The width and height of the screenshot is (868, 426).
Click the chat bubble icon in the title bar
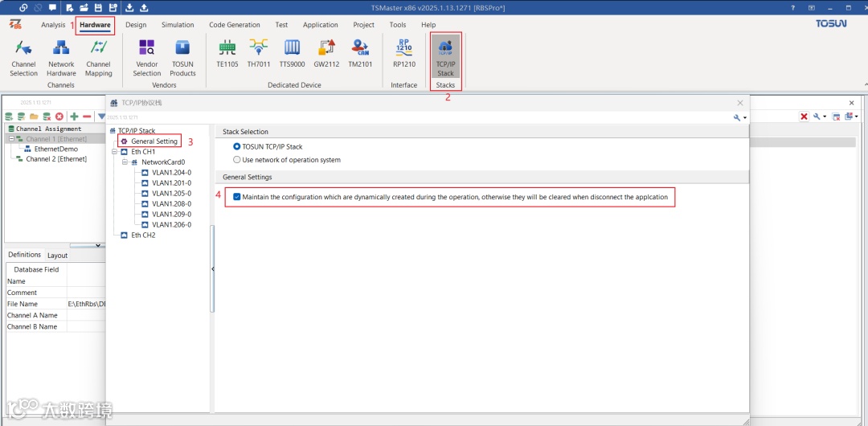52,8
